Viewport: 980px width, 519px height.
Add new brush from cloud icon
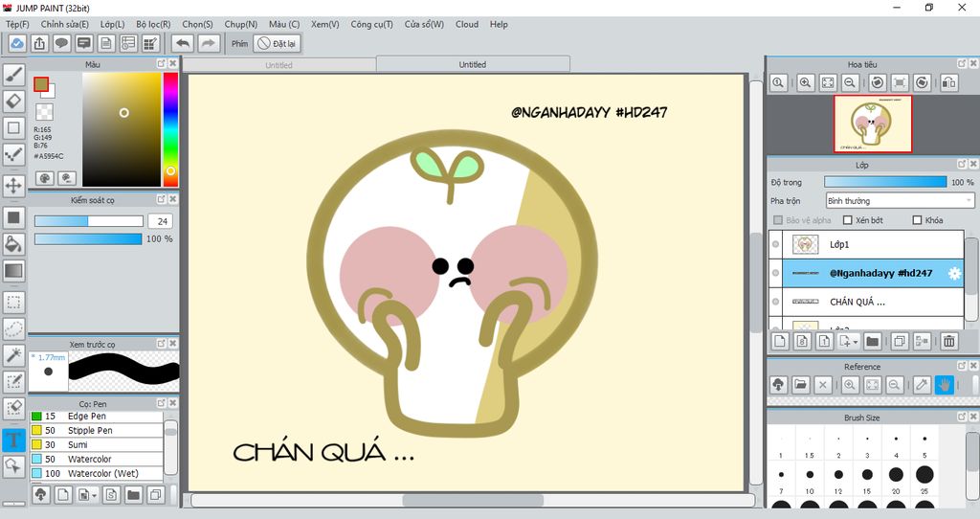click(x=40, y=495)
